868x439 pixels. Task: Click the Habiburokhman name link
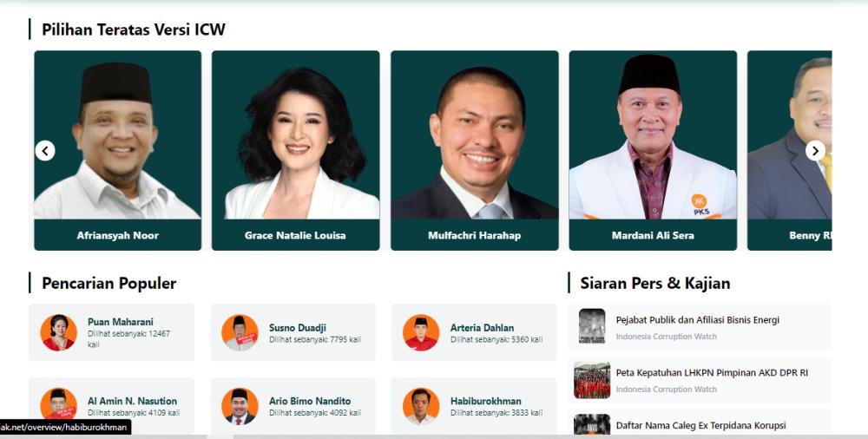tap(485, 401)
